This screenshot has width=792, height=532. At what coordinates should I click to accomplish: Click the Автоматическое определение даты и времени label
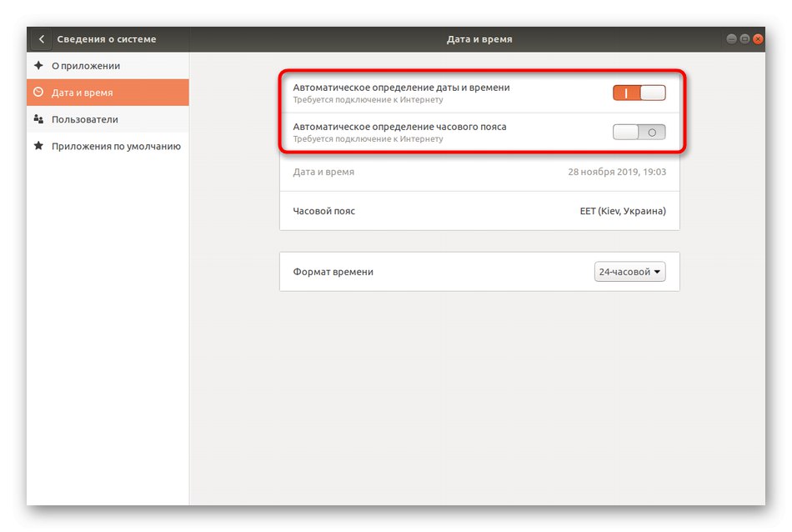tap(401, 88)
